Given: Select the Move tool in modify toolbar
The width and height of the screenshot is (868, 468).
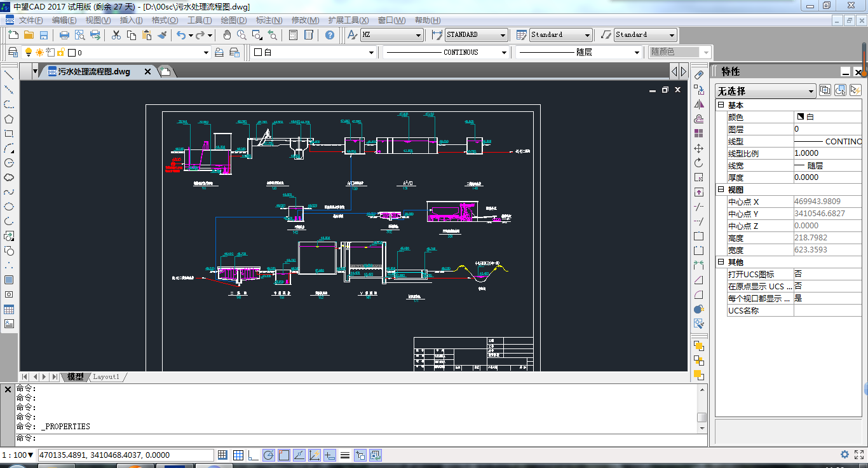Looking at the screenshot, I should (x=699, y=148).
